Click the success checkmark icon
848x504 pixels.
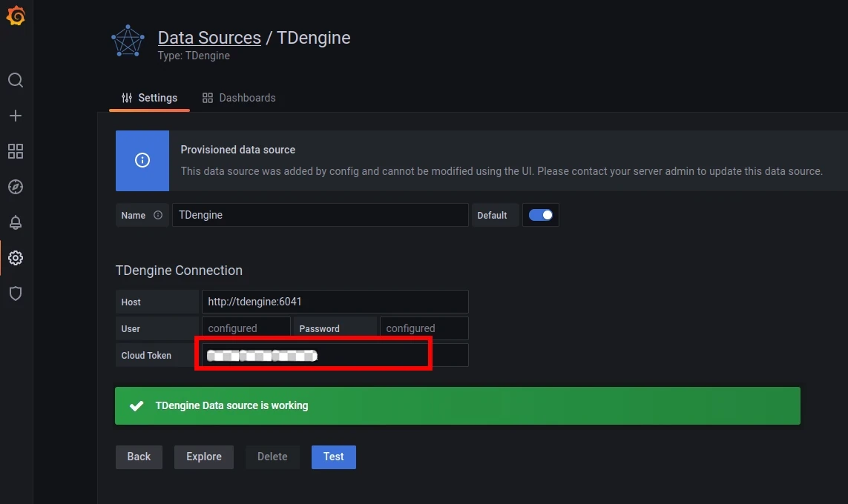(x=137, y=405)
